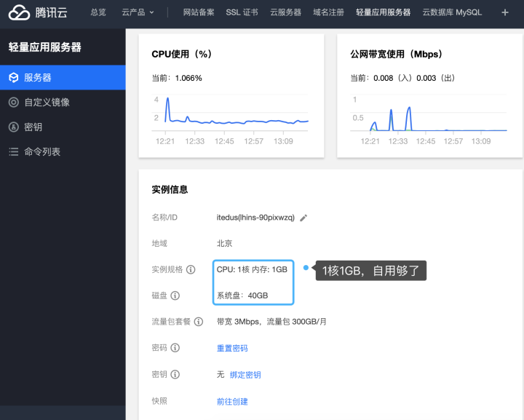Screen dimensions: 524x420
Task: Click the 轻量应用服务器 sidebar title
Action: (x=45, y=47)
